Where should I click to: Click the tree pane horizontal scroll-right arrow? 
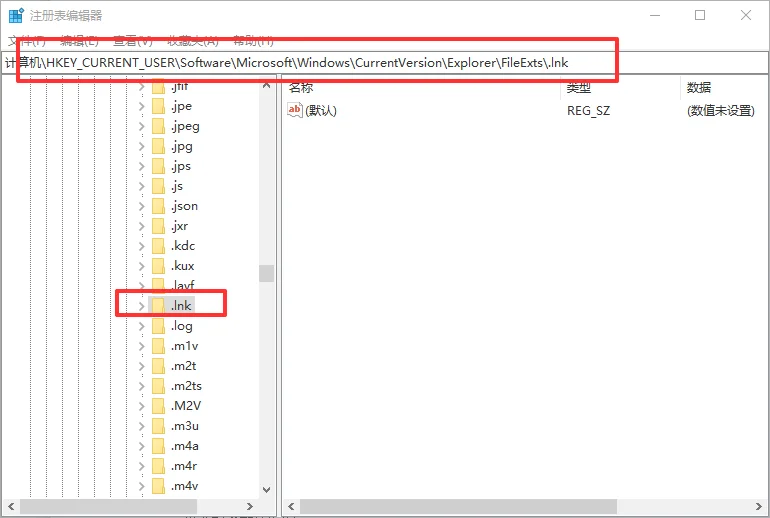(250, 506)
